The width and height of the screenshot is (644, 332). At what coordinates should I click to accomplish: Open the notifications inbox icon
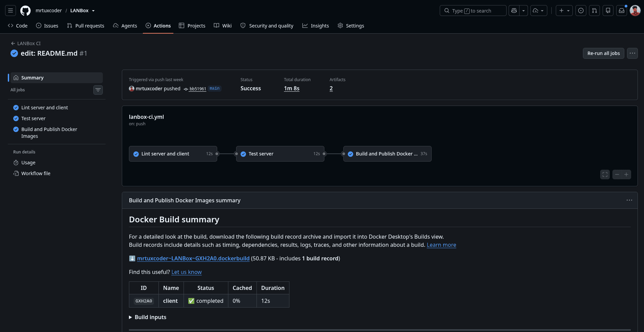click(622, 11)
